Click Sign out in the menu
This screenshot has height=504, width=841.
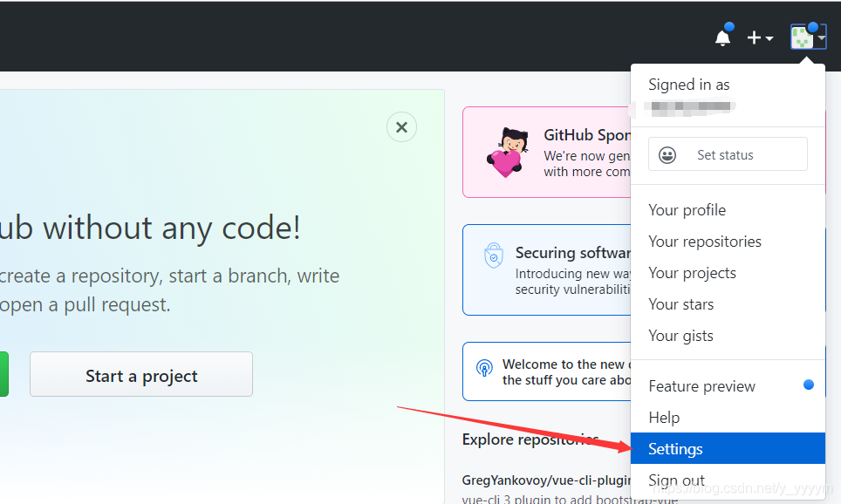pyautogui.click(x=728, y=480)
